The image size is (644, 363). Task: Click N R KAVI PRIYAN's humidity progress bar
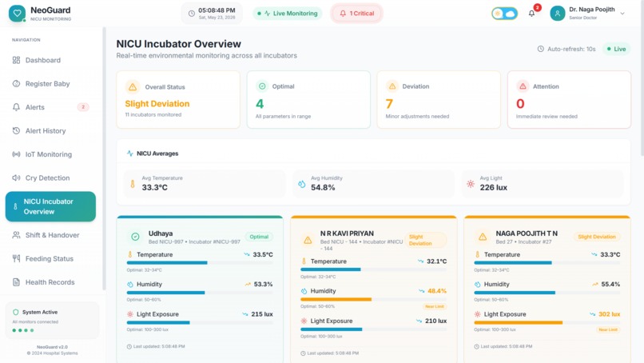point(373,299)
